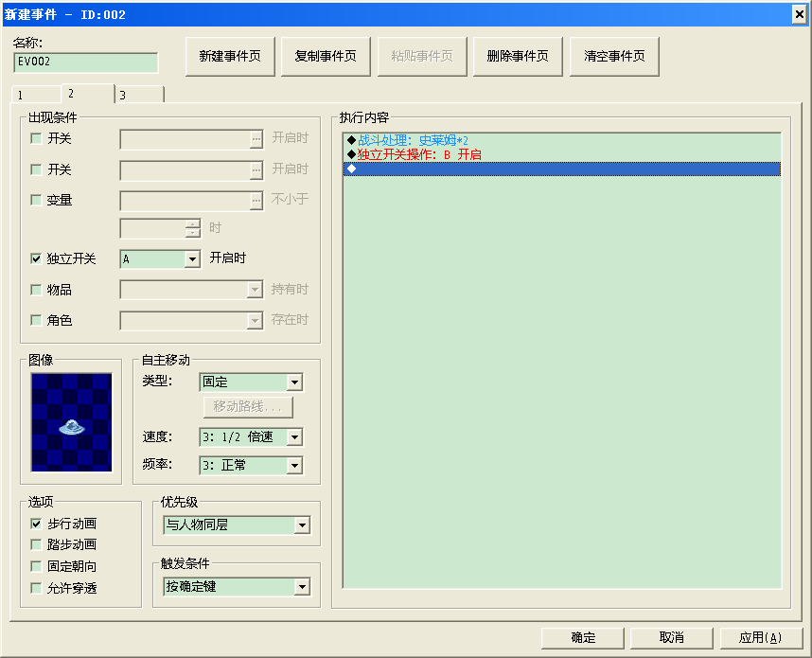
Task: Enable the second 开关 condition checkbox
Action: (x=36, y=169)
